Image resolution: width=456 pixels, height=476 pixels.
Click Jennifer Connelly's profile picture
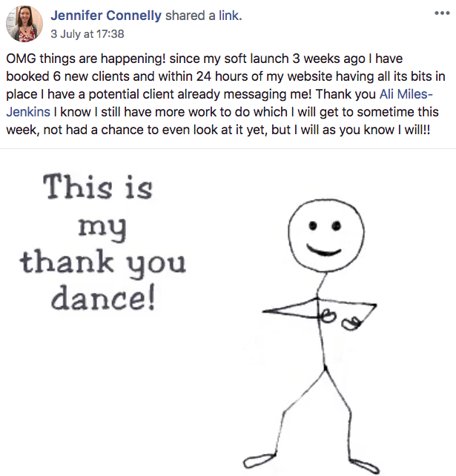(x=24, y=22)
